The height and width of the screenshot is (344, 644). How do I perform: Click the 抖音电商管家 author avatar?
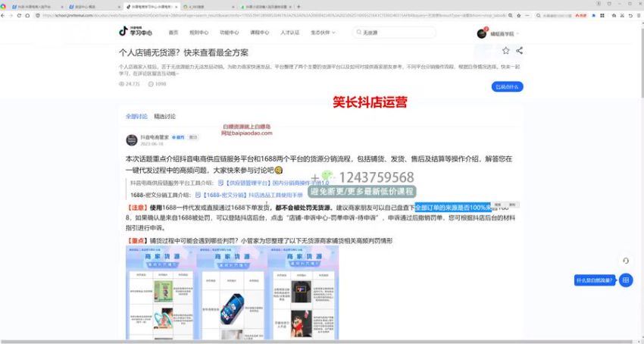point(131,139)
